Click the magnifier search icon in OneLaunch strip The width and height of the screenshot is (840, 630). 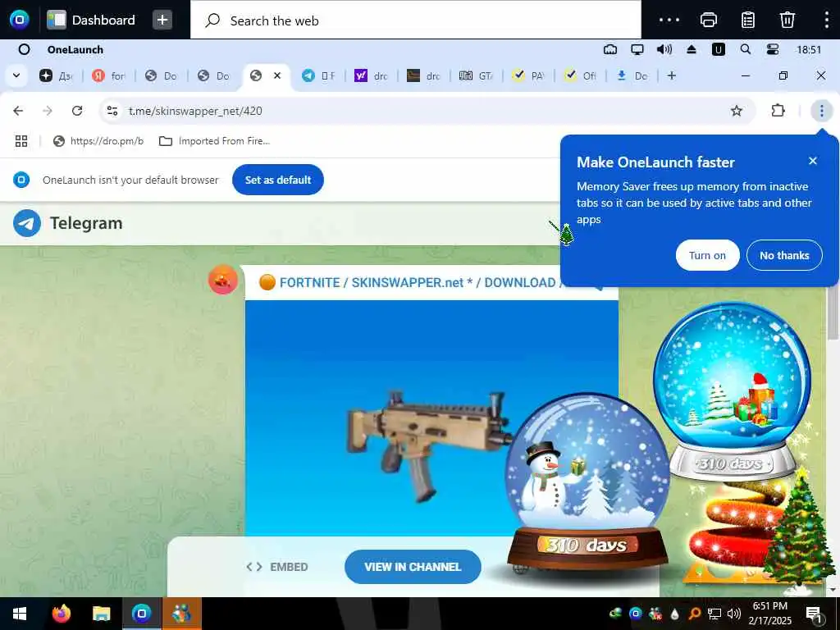[x=745, y=49]
